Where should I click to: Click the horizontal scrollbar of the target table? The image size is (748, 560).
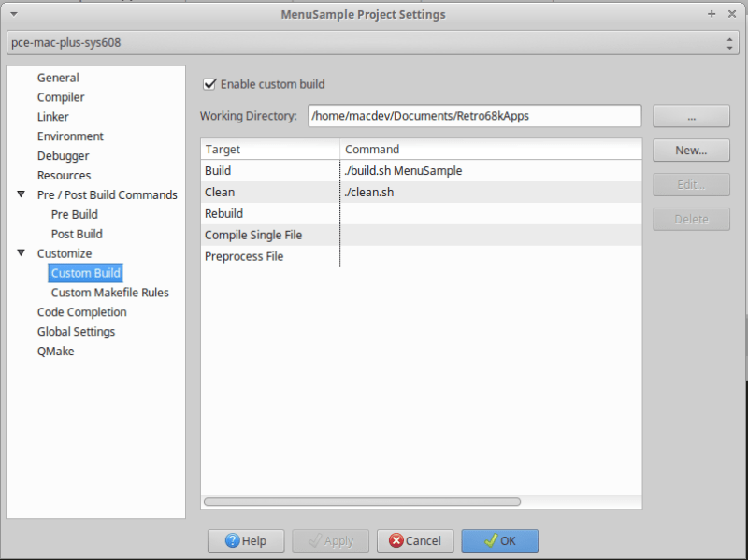coord(362,502)
